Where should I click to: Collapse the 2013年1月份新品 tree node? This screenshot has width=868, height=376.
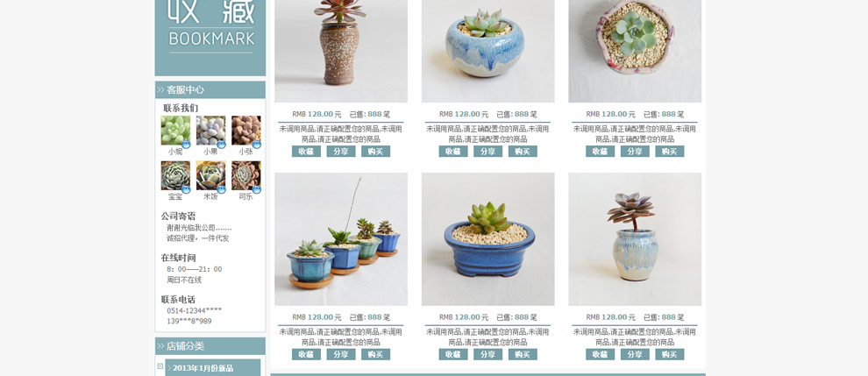160,366
